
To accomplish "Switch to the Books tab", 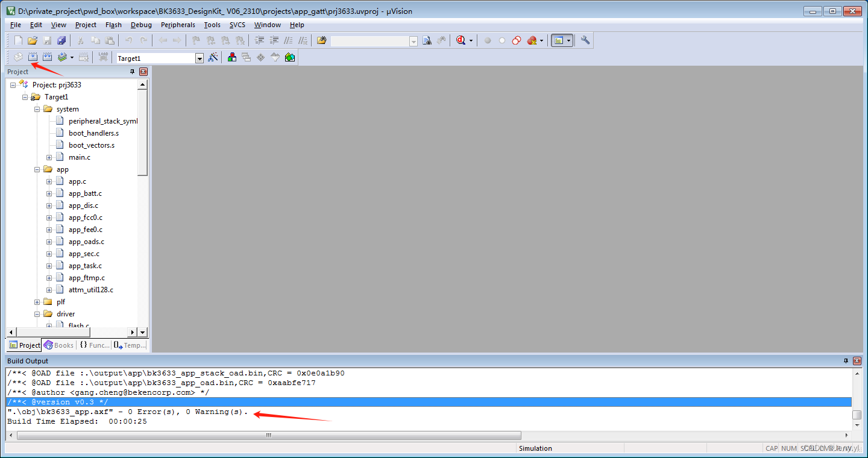I will (x=58, y=345).
